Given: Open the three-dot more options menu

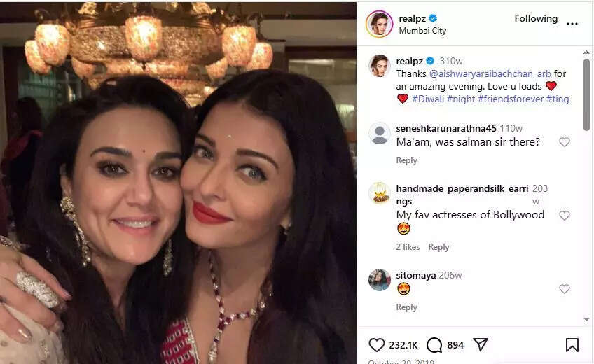Looking at the screenshot, I should [572, 24].
